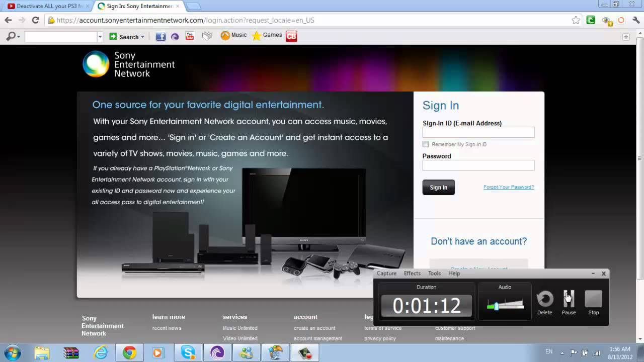Image resolution: width=644 pixels, height=362 pixels.
Task: Follow the Forgot Your Password link
Action: [x=509, y=187]
